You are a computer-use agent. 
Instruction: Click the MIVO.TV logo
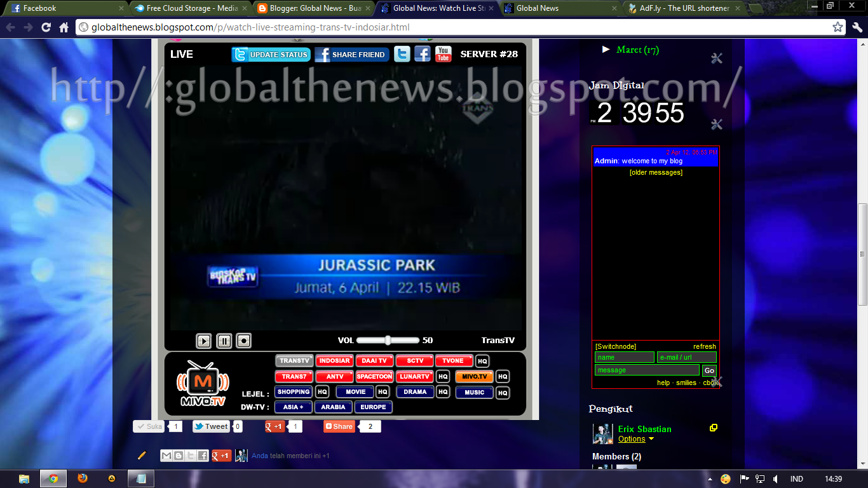point(203,383)
